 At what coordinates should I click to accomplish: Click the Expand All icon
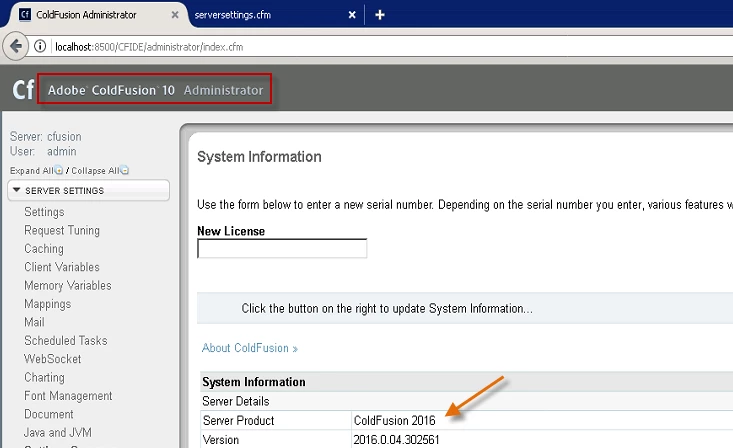(58, 170)
